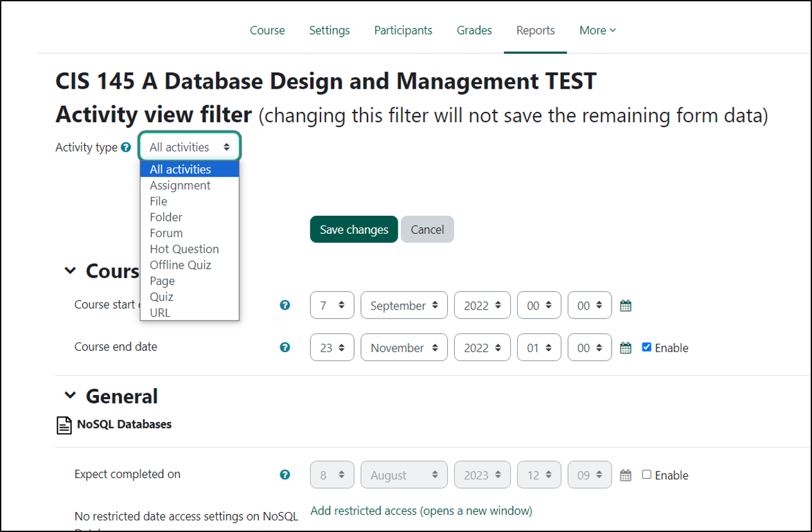Collapse the General section chevron

point(70,396)
